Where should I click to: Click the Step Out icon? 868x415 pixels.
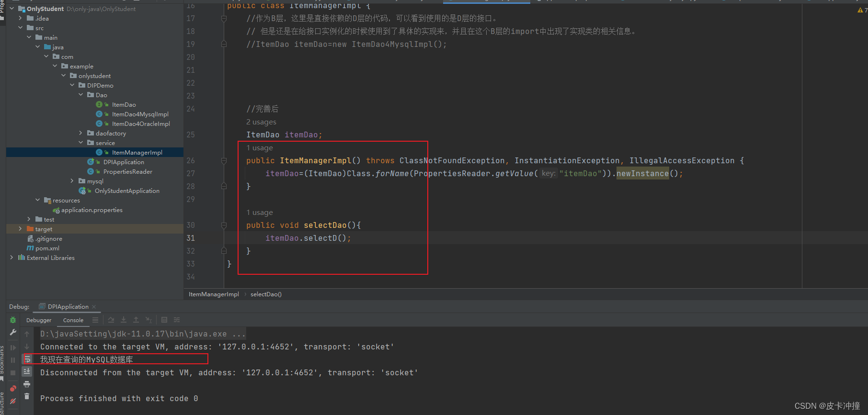[x=136, y=320]
